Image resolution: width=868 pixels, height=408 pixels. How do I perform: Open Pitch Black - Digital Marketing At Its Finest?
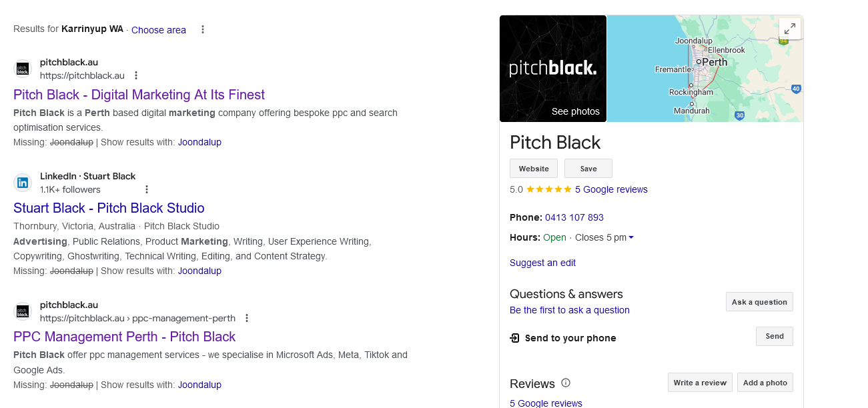tap(139, 95)
